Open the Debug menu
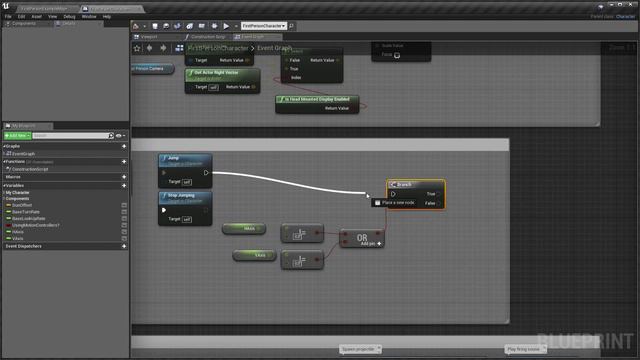 69,17
